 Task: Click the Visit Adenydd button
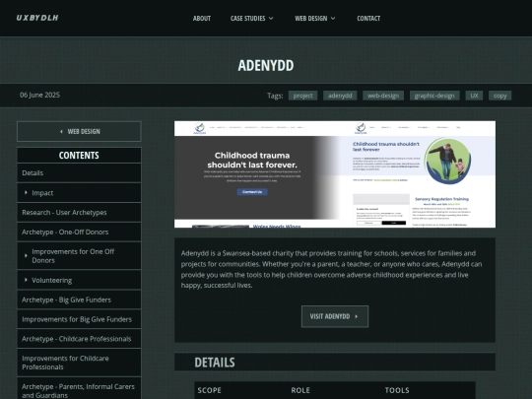click(x=335, y=316)
